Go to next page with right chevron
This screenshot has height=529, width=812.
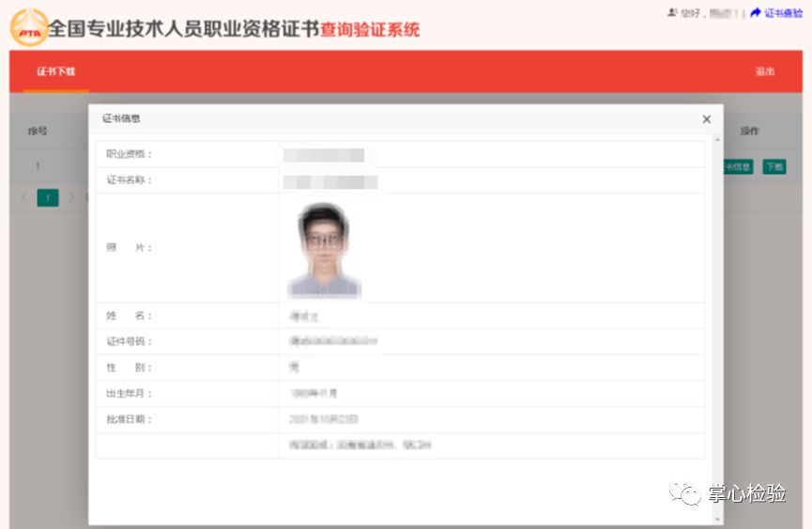click(70, 197)
